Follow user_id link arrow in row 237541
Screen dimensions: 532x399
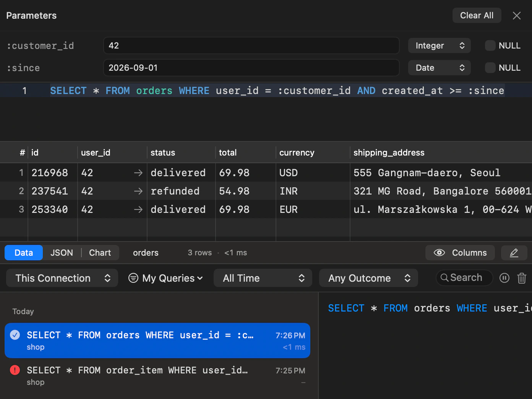click(138, 191)
